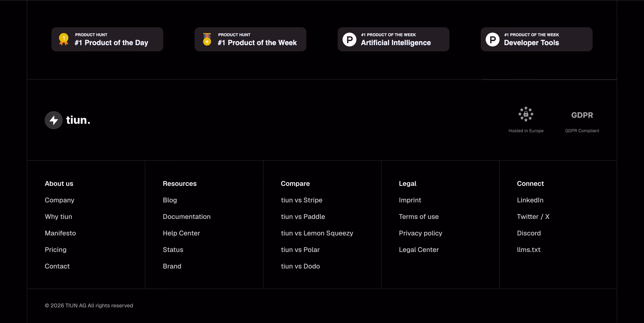
Task: Check the Status page link
Action: click(x=173, y=250)
